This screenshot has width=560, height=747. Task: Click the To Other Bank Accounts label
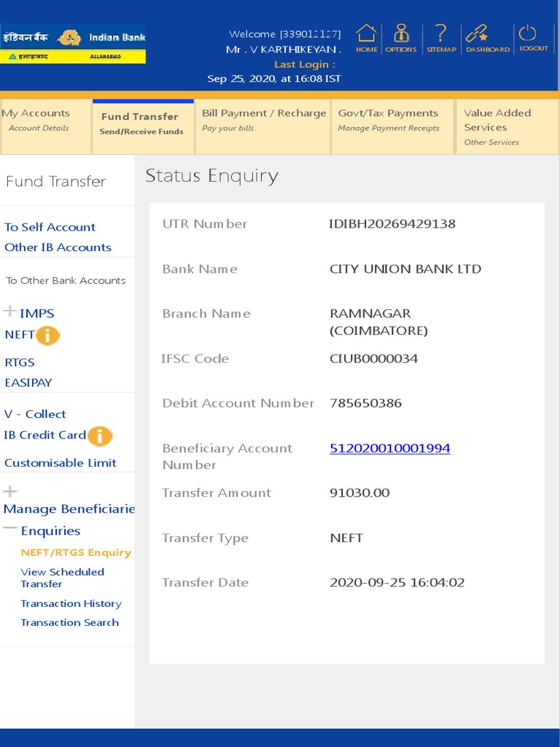pyautogui.click(x=66, y=281)
